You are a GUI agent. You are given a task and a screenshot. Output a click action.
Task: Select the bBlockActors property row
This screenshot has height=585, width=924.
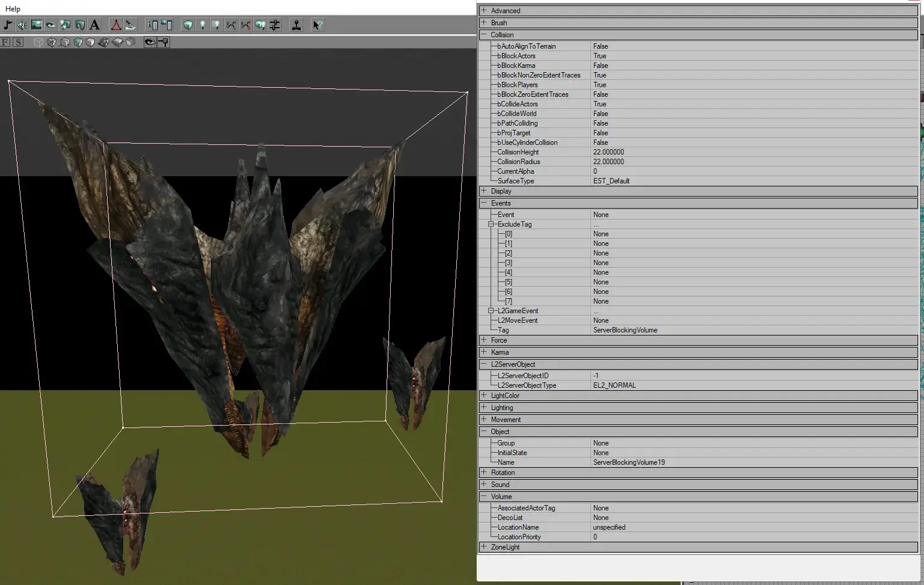699,56
